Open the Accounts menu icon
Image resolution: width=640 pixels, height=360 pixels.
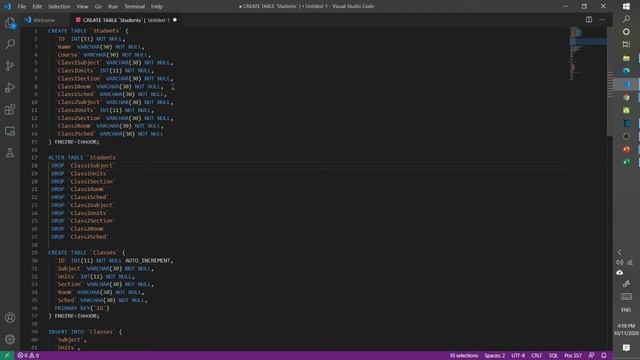tap(10, 318)
